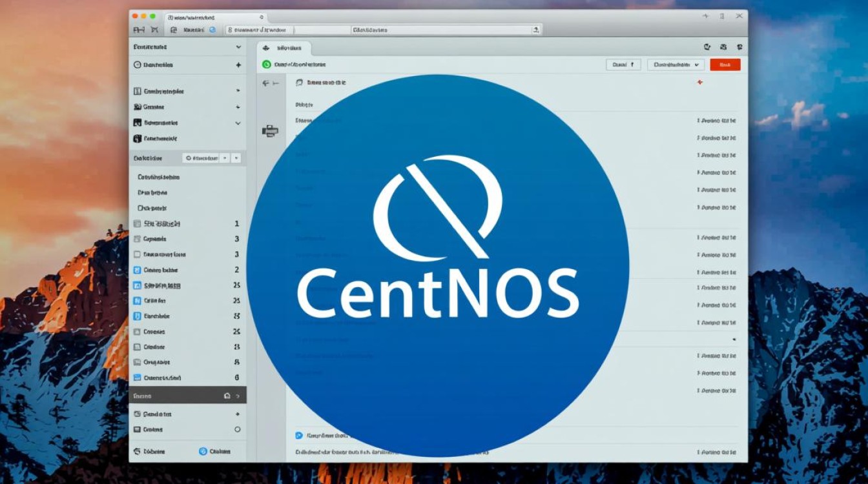Select the sidebar row showing count 1

187,223
